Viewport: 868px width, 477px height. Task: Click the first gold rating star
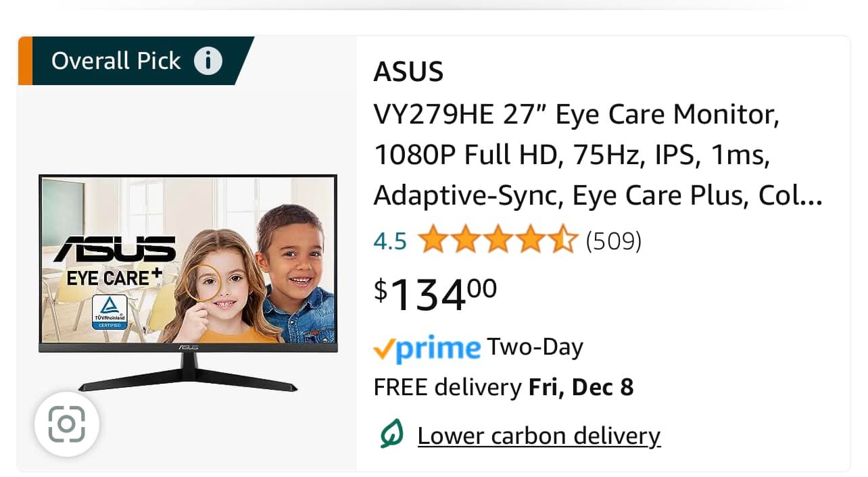(x=433, y=241)
